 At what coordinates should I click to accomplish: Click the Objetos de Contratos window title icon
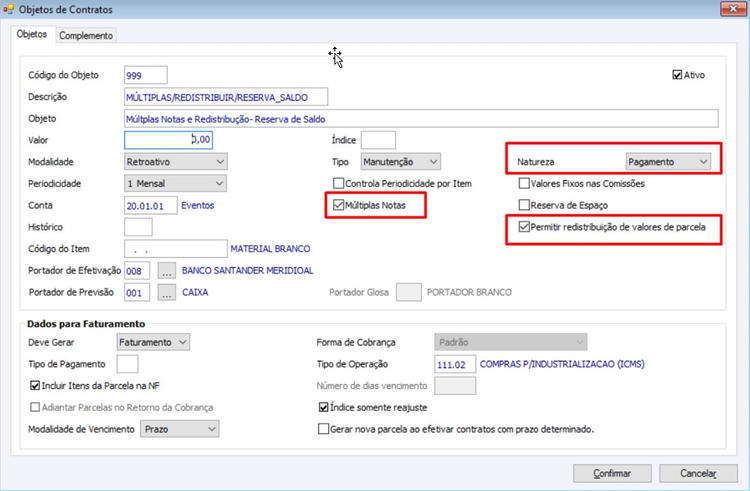point(8,9)
